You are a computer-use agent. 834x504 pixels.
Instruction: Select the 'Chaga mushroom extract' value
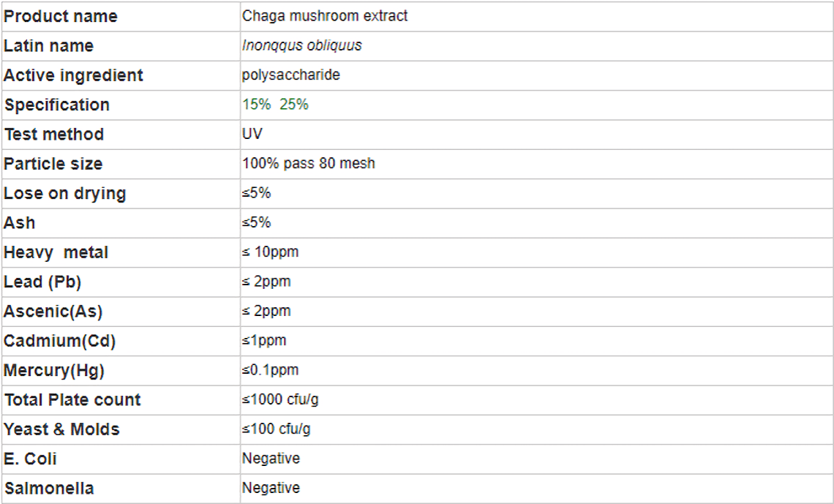click(324, 16)
